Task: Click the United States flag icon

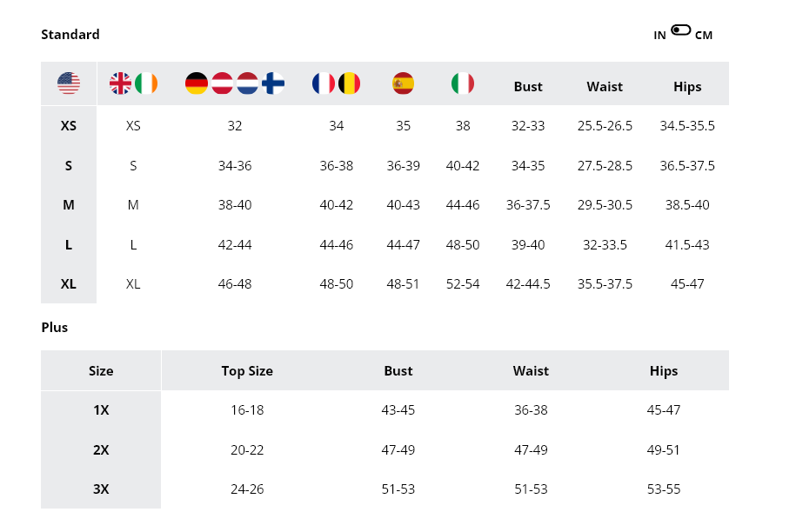Action: coord(69,83)
